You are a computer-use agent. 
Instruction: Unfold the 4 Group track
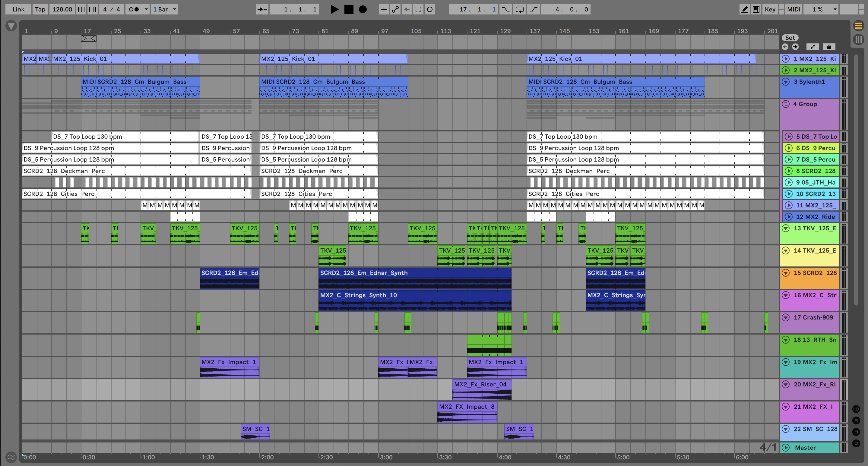coord(785,104)
